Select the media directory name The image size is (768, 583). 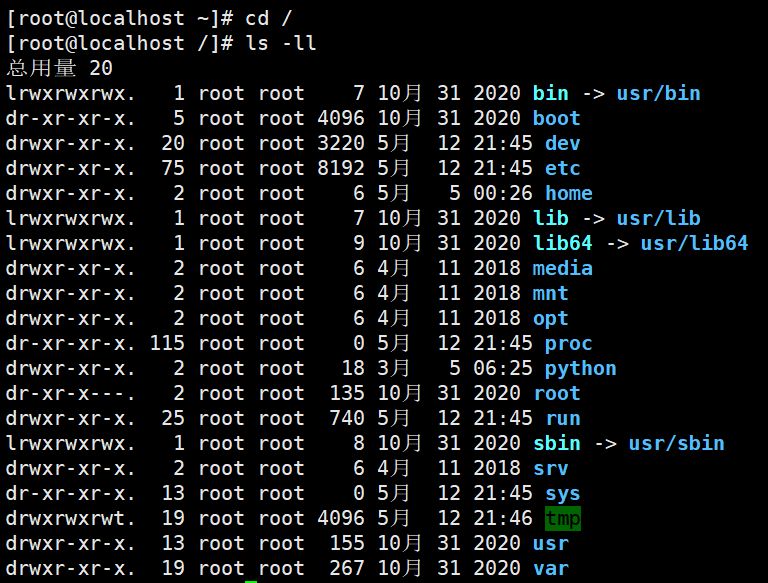point(562,269)
